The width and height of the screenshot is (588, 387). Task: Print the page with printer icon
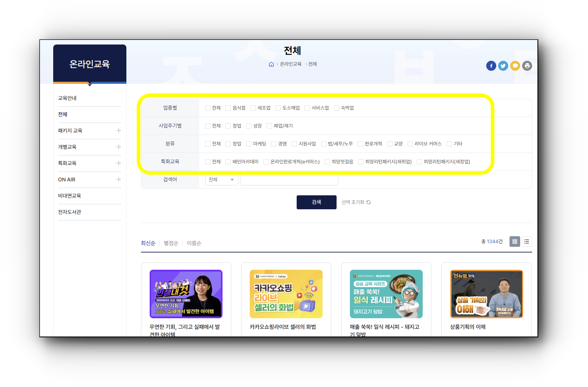[x=527, y=66]
